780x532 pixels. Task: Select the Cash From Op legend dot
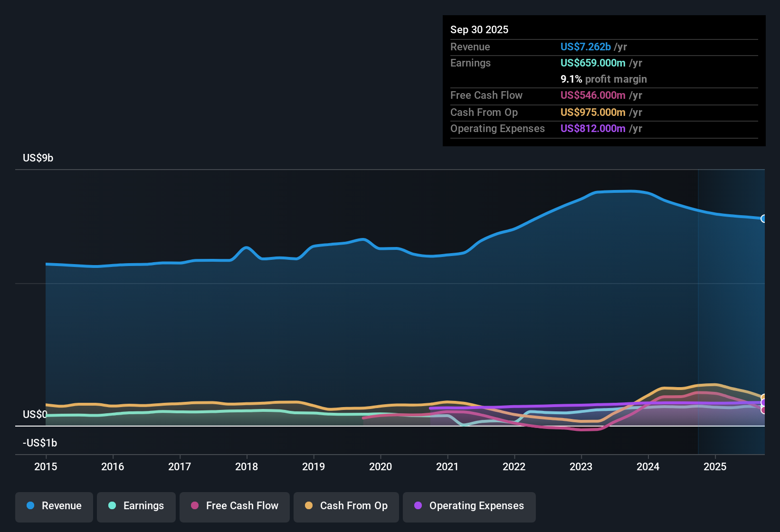coord(309,506)
